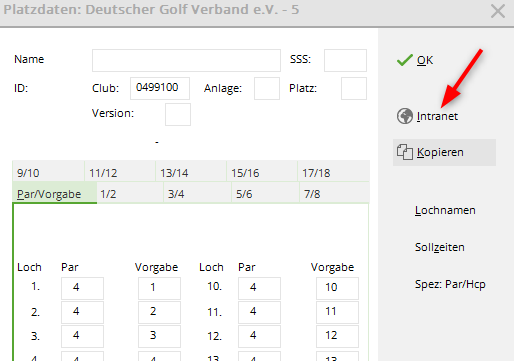
Task: Click Par field for Loch 1
Action: tap(82, 288)
